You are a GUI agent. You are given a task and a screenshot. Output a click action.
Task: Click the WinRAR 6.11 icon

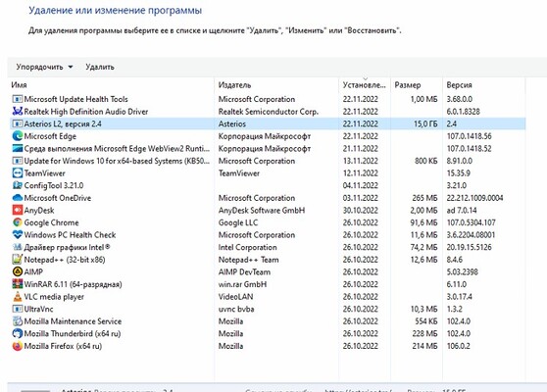click(17, 284)
